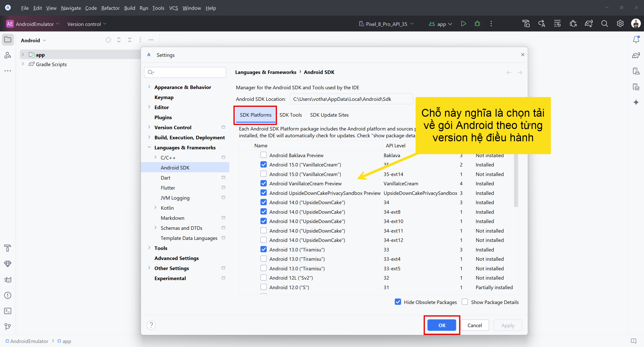Click the help question mark button in Settings
The width and height of the screenshot is (644, 347).
point(151,325)
